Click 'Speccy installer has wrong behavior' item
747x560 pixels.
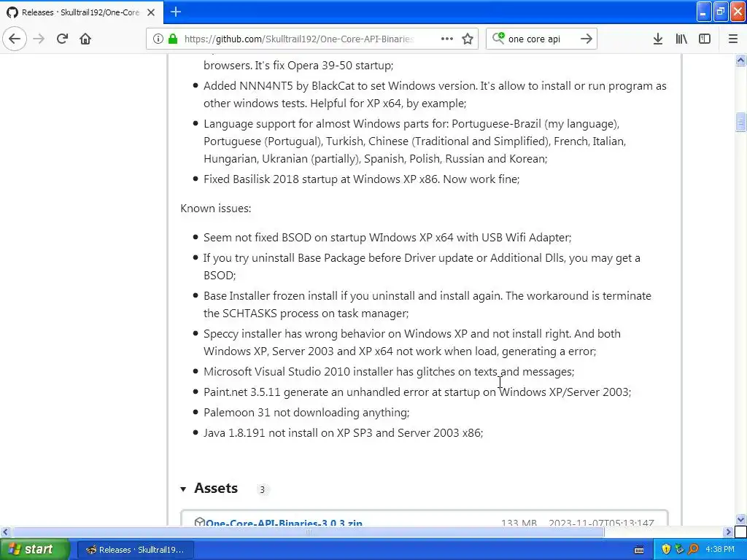(412, 343)
